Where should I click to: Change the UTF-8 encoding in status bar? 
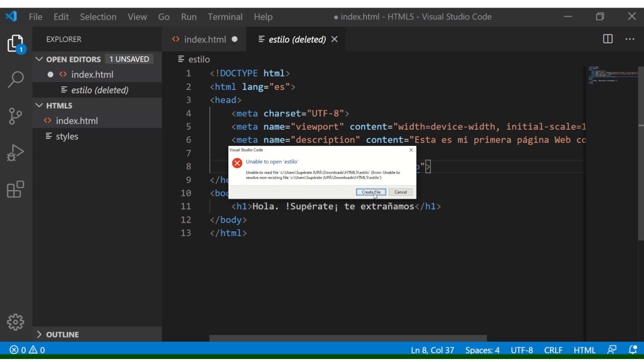pos(522,350)
